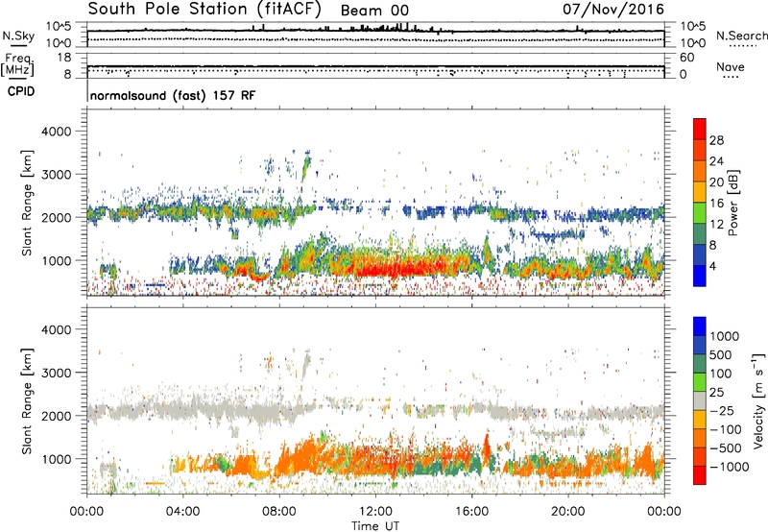768x532 pixels.
Task: Click the sky noise trace in N.Sky panel
Action: [x=375, y=31]
